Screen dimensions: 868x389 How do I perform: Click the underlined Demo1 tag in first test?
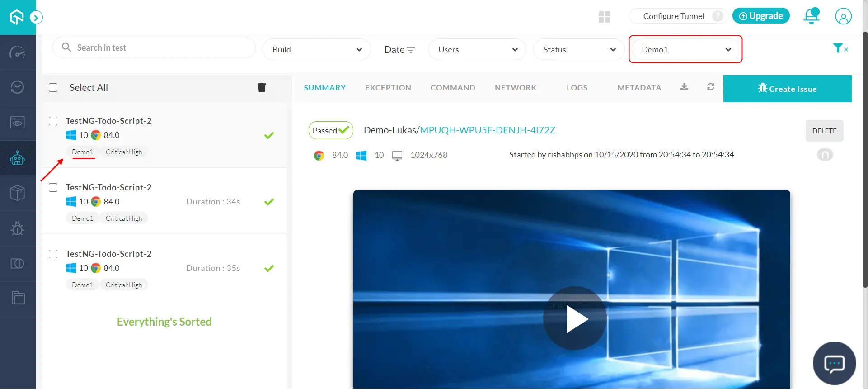click(x=83, y=152)
